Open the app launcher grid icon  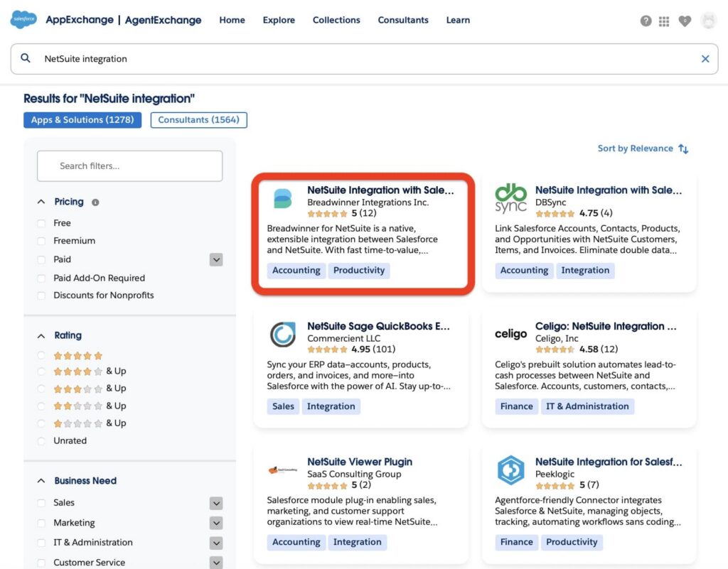(x=663, y=21)
